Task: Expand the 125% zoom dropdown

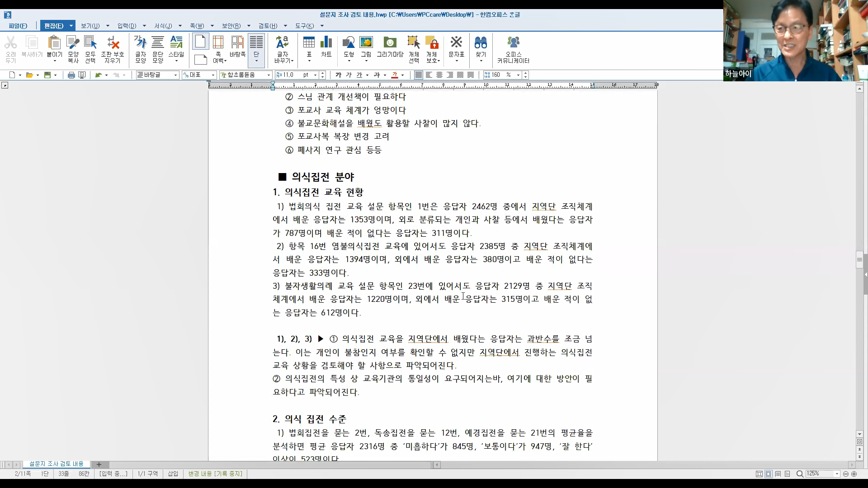Action: [837, 474]
